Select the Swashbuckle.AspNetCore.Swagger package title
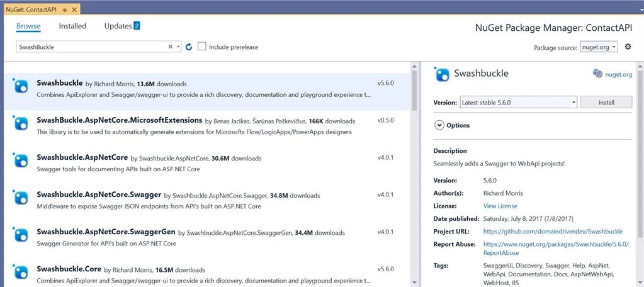Screen dimensions: 644x287 99,194
